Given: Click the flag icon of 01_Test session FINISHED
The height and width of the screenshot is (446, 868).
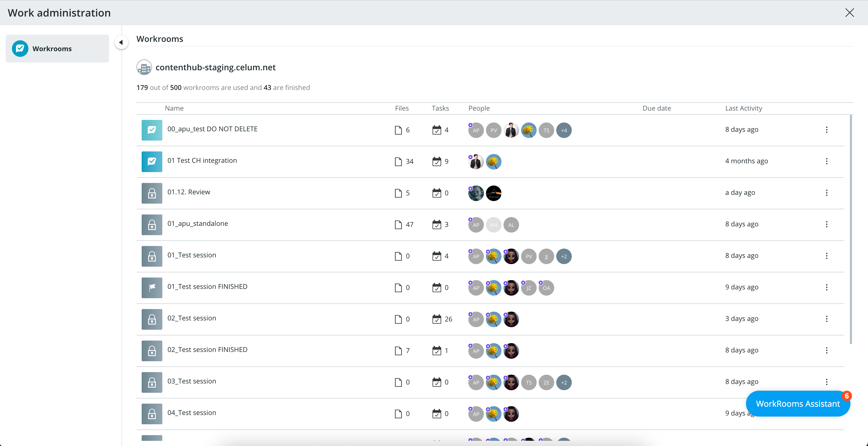Looking at the screenshot, I should coord(152,288).
